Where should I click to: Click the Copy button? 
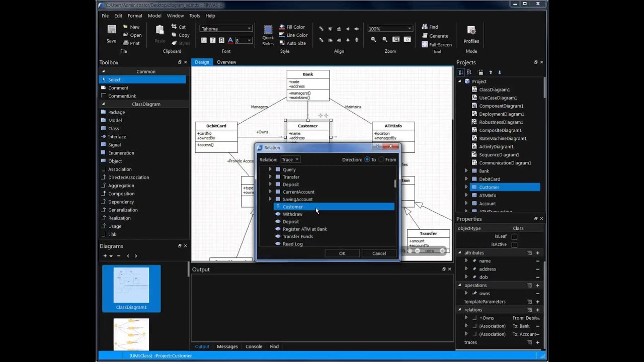pos(180,35)
